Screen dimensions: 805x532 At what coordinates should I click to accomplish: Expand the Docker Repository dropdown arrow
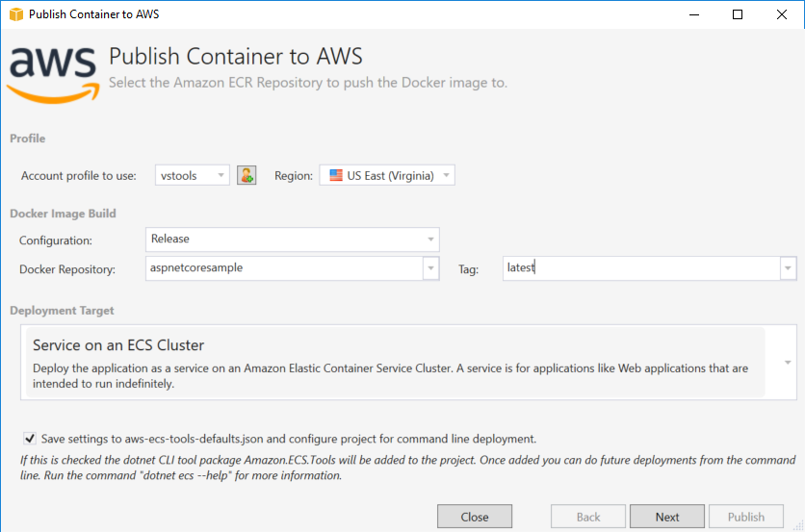[430, 268]
